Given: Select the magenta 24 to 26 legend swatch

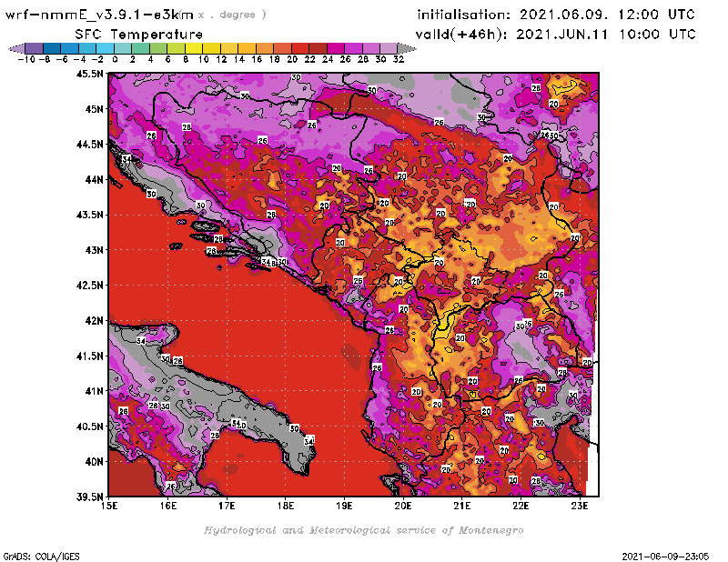Looking at the screenshot, I should (x=335, y=48).
